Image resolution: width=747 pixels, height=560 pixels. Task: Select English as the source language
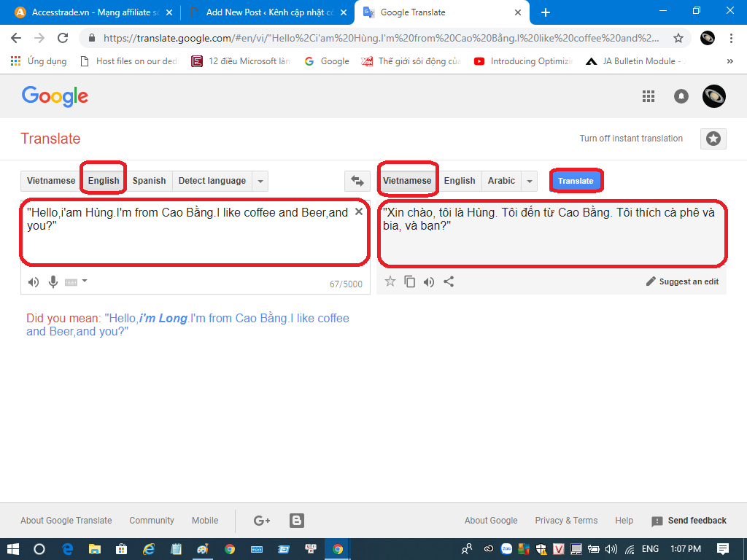104,181
